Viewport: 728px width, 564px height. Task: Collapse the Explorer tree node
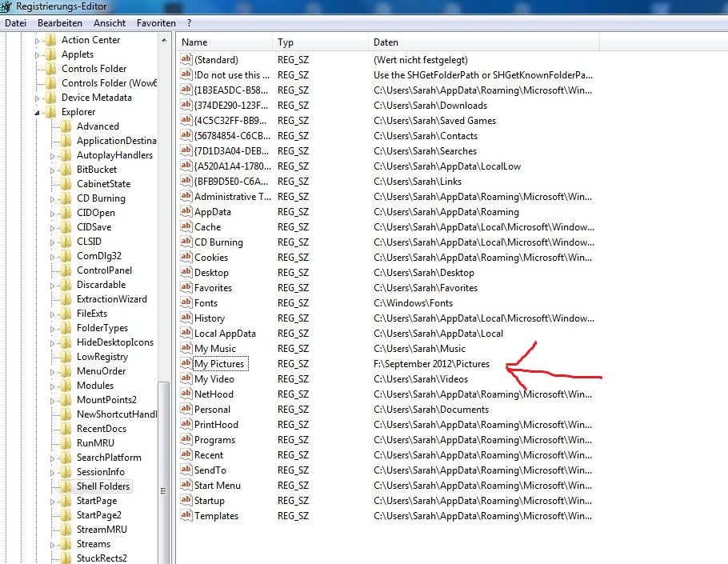point(38,113)
